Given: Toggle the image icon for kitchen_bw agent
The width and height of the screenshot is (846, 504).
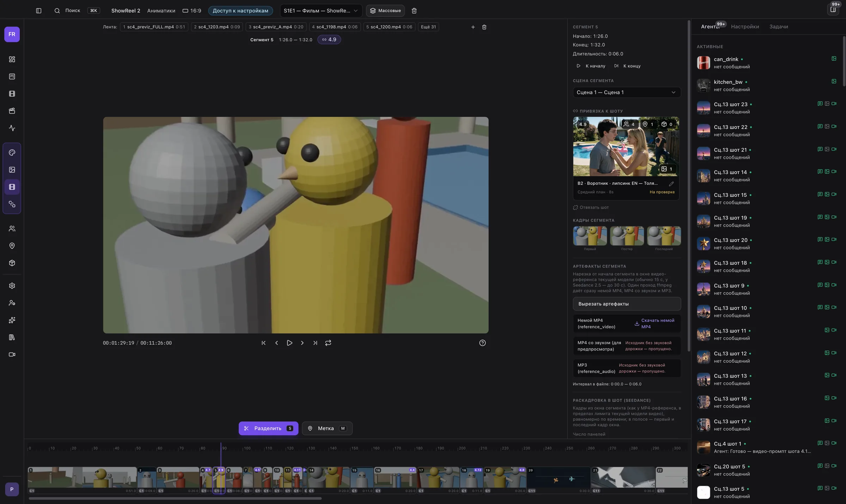Looking at the screenshot, I should (x=834, y=81).
